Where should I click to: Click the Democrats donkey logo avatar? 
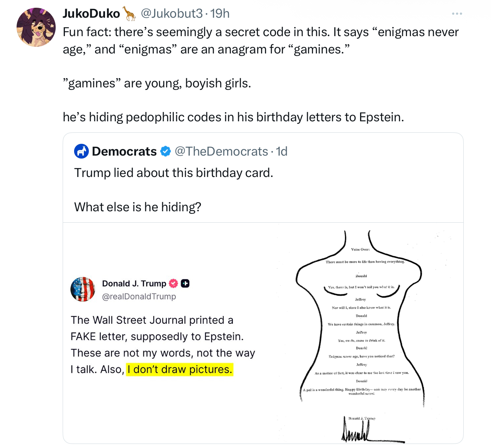tap(81, 151)
